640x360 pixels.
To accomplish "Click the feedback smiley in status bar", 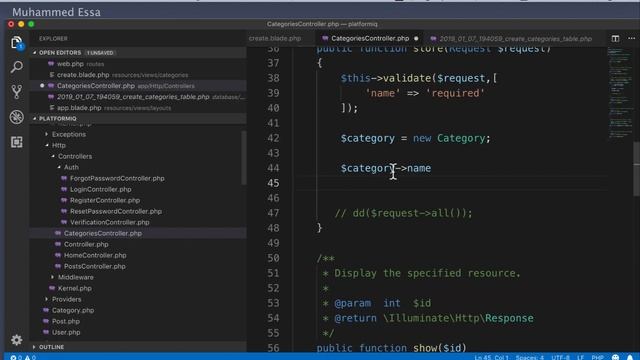I will 616,357.
